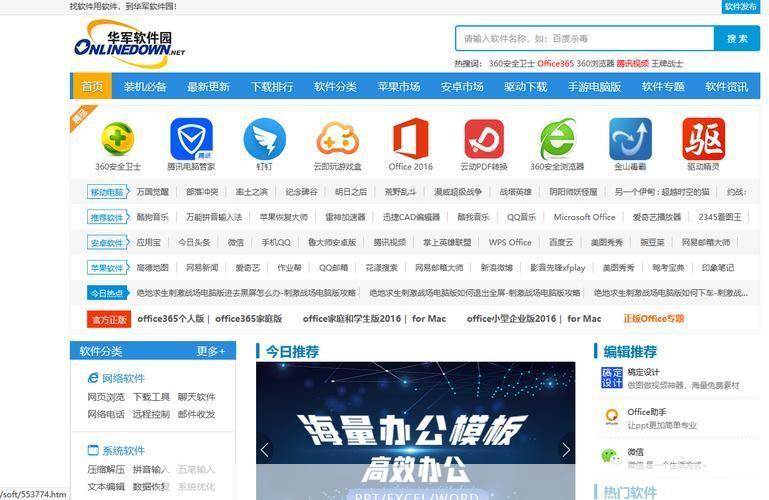Open the 软件发布 link at top right

tap(740, 7)
